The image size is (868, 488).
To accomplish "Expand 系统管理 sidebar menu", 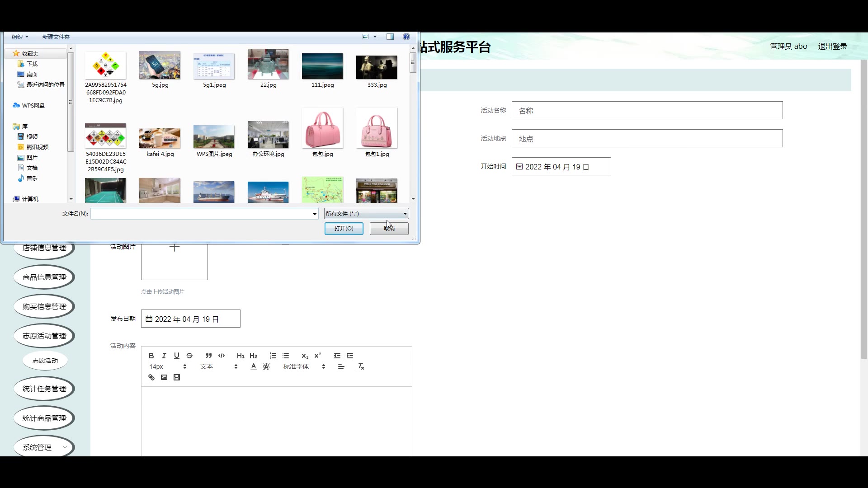I will tap(44, 447).
